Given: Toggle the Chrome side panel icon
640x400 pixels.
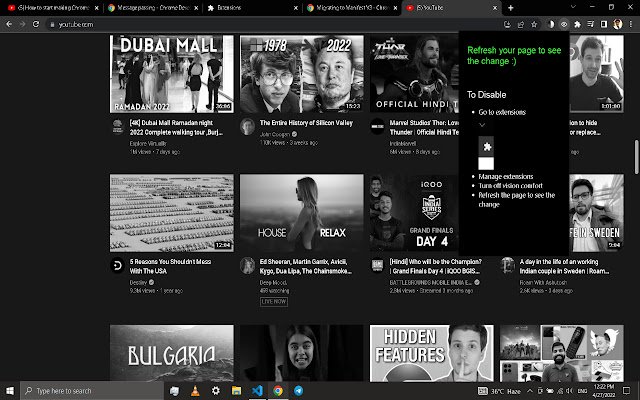Looking at the screenshot, I should click(x=604, y=24).
